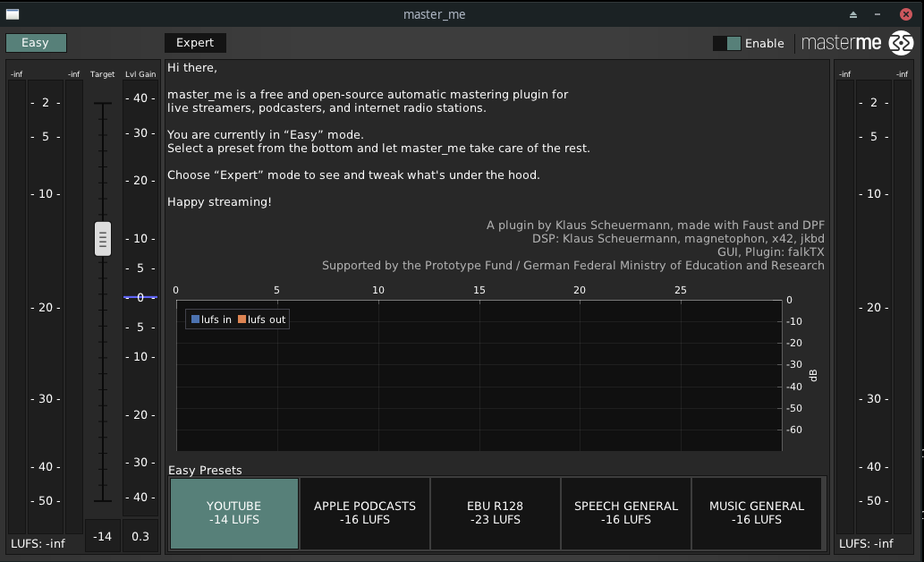Click the keep-above arrow icon in title bar
Viewport: 924px width, 562px height.
(853, 14)
